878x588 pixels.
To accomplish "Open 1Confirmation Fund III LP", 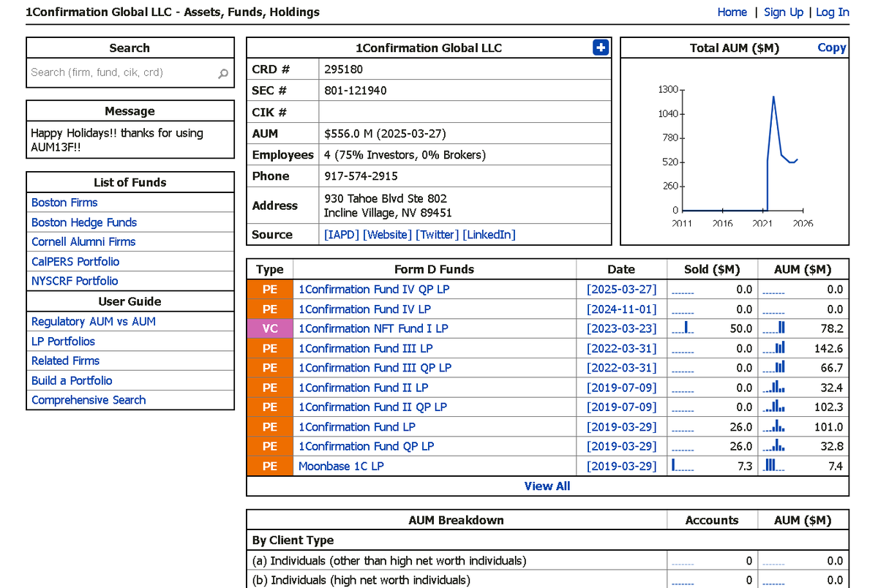I will pyautogui.click(x=365, y=349).
